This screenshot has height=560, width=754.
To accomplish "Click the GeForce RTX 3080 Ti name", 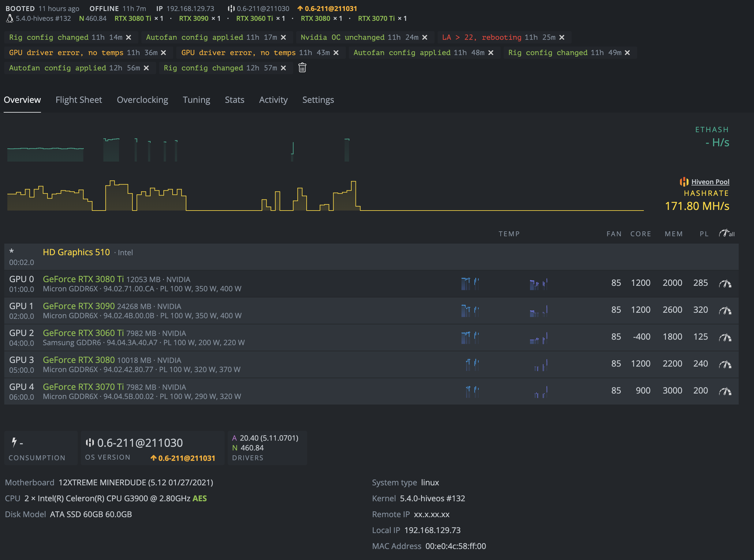I will point(83,279).
